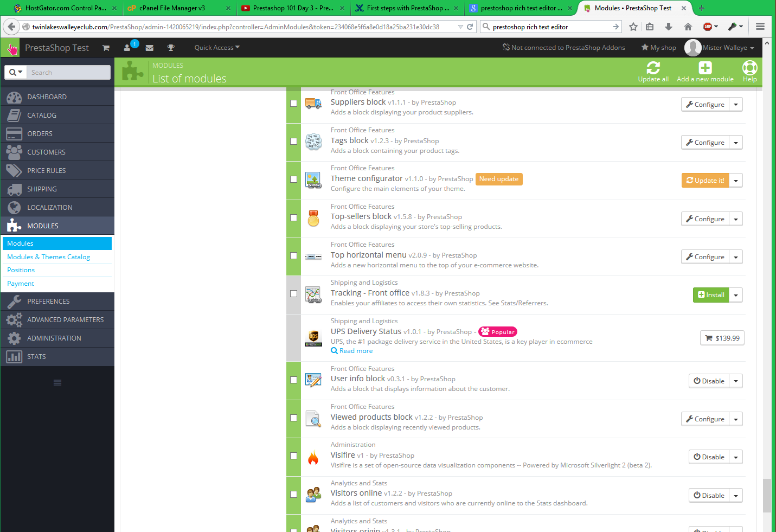Image resolution: width=776 pixels, height=532 pixels.
Task: Open the Help lifebuoy icon
Action: [750, 68]
